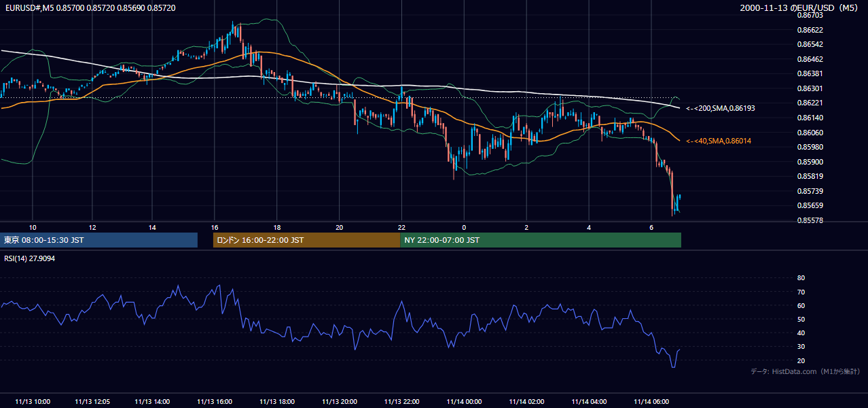Viewport: 868px width, 408px height.
Task: Click the hour 16 chart axis tick
Action: (215, 227)
